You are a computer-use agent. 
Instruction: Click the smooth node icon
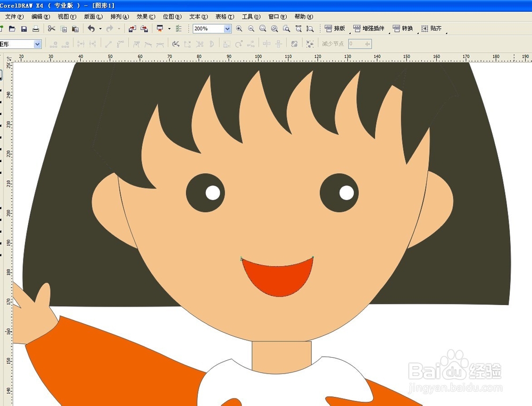pyautogui.click(x=148, y=44)
